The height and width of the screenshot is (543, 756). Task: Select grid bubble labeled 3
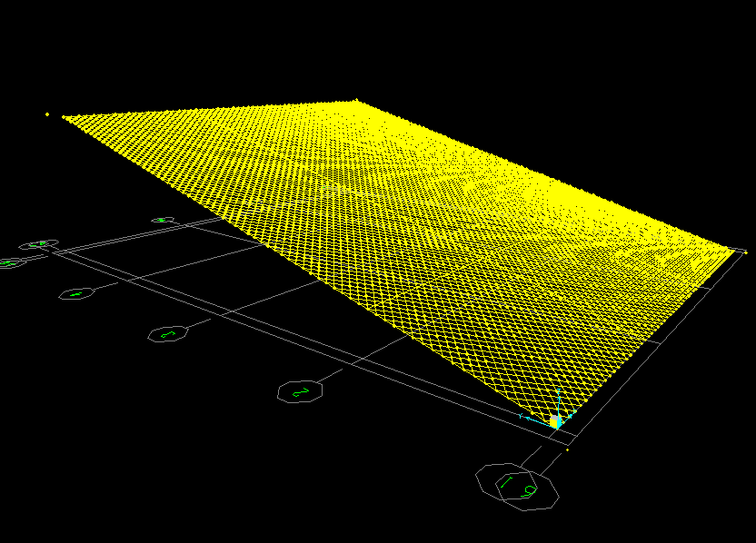[x=167, y=334]
